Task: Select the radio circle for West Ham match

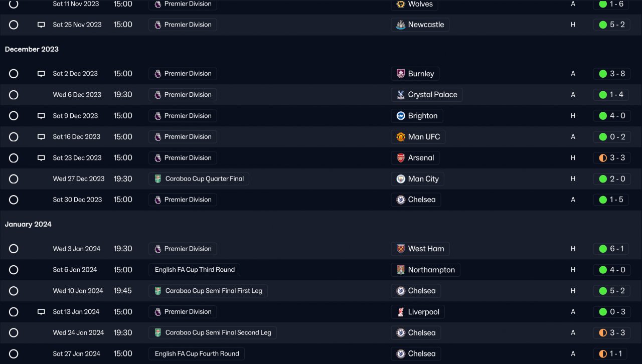Action: 14,249
